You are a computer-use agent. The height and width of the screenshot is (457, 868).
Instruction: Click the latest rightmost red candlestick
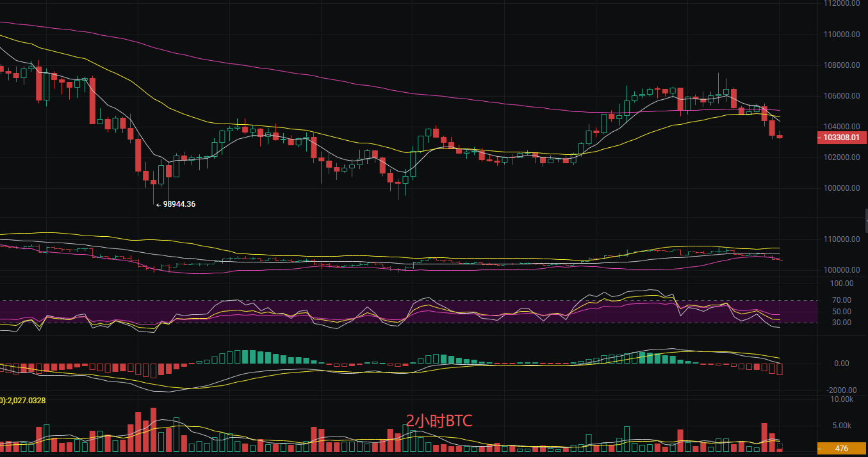[780, 136]
